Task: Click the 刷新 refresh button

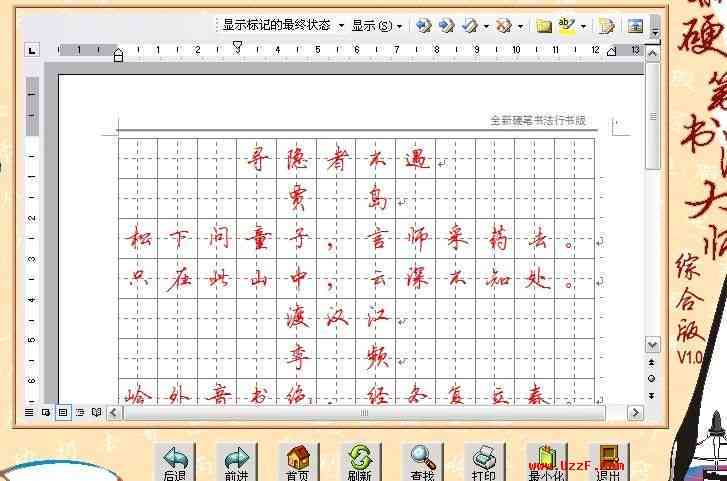Action: click(x=360, y=462)
